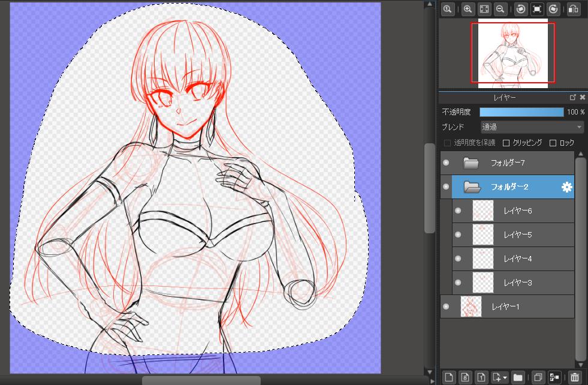The height and width of the screenshot is (385, 588).
Task: Add a new 1-bit layer
Action: (x=481, y=377)
